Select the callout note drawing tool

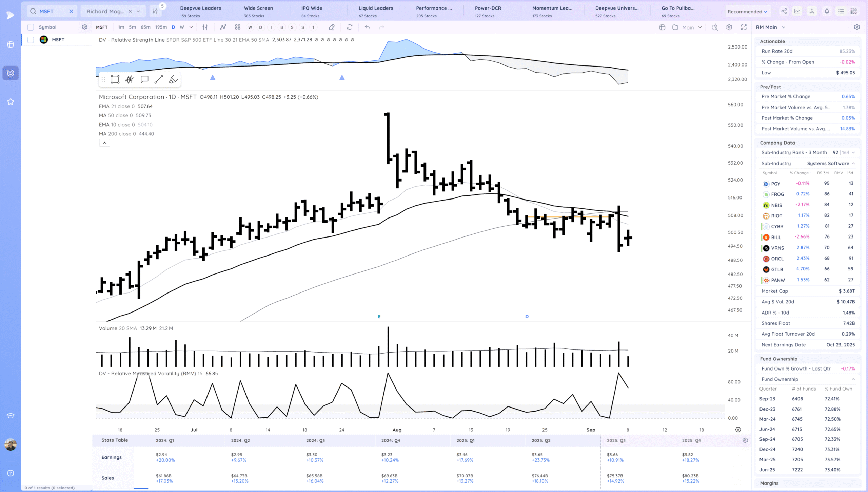tap(144, 79)
